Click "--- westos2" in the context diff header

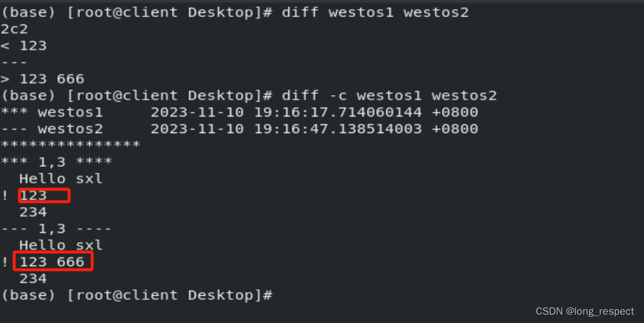click(52, 128)
